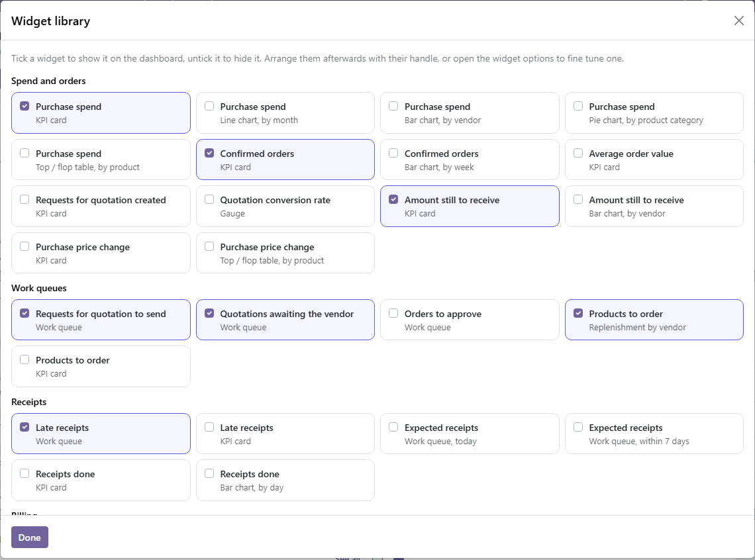
Task: Tick Purchase spend line chart by month
Action: point(209,107)
